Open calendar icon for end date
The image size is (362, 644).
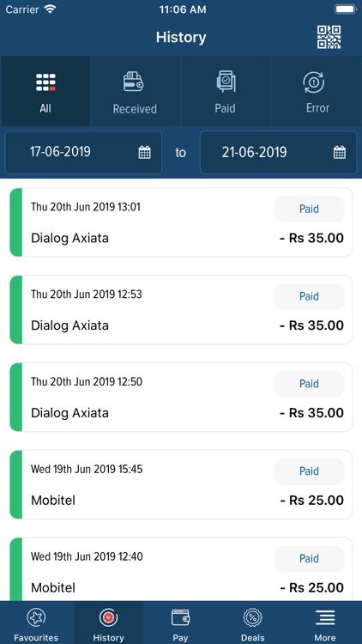[340, 152]
